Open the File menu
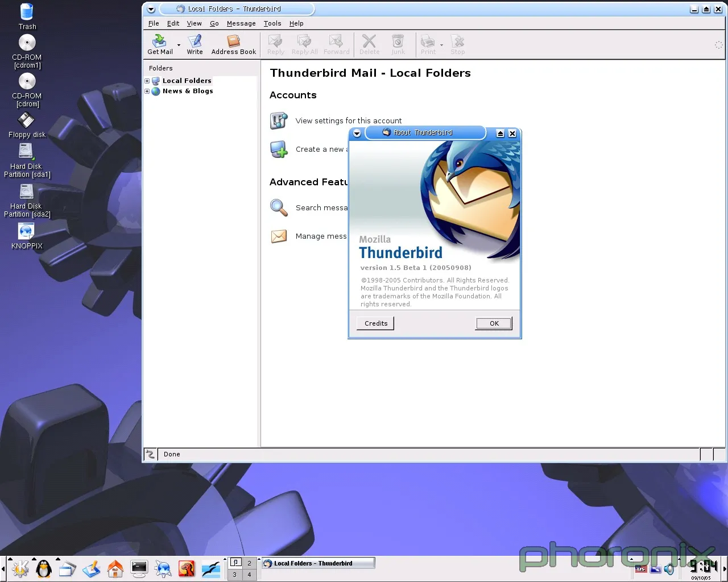Image resolution: width=728 pixels, height=582 pixels. (x=154, y=23)
